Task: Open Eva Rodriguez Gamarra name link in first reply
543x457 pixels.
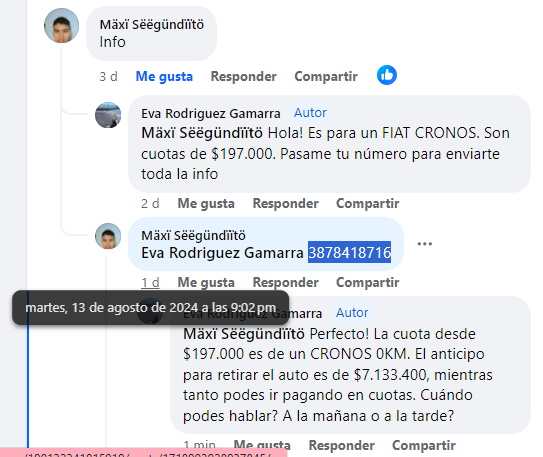Action: pyautogui.click(x=211, y=114)
